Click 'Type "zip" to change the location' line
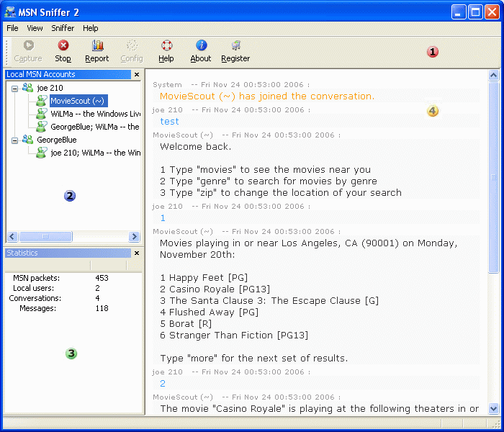 281,193
